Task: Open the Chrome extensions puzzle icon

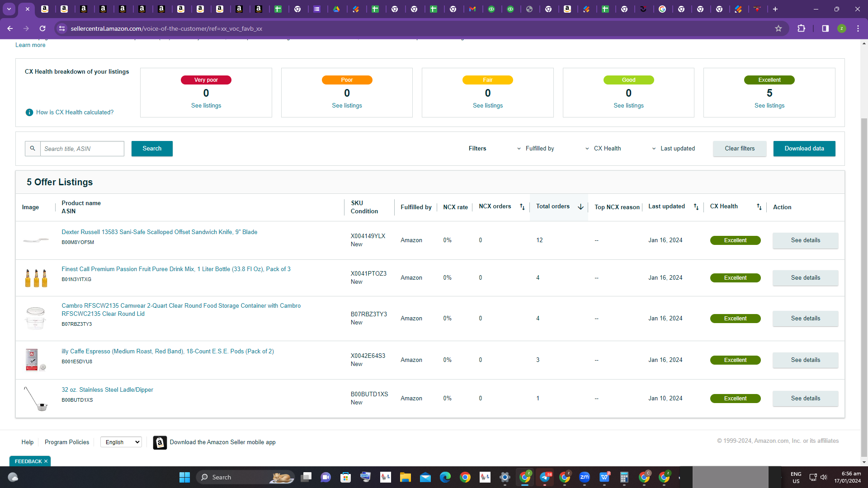Action: (x=801, y=28)
